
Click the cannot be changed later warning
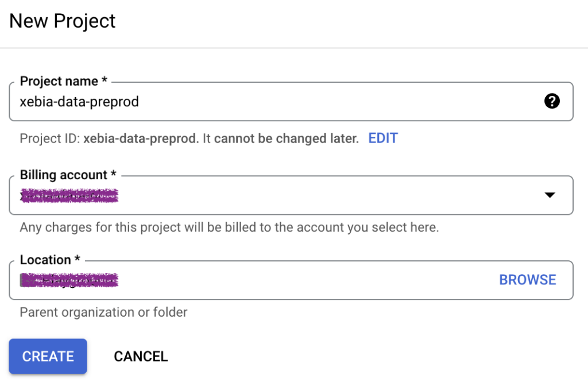(281, 138)
